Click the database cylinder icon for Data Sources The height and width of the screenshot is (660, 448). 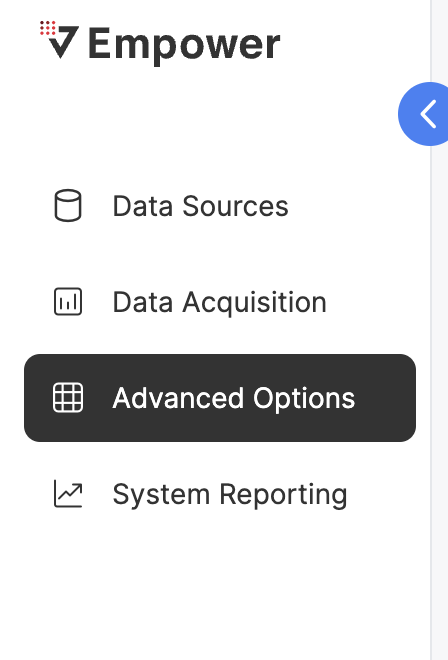coord(68,205)
